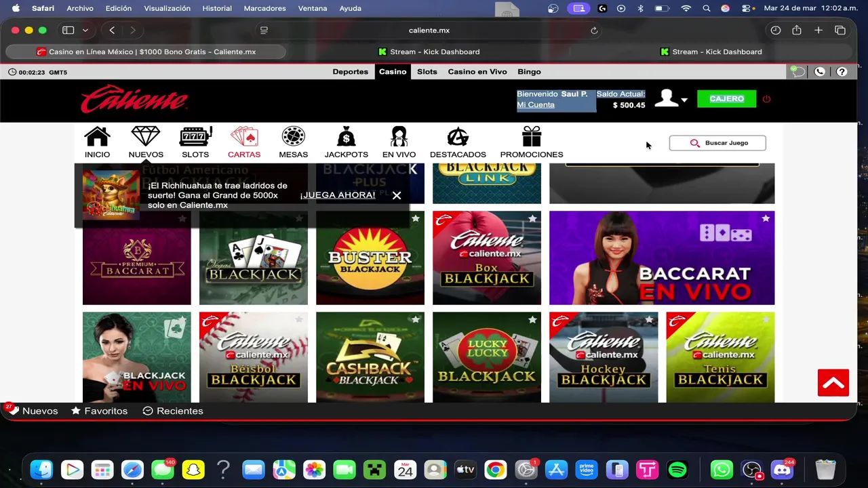This screenshot has height=488, width=868.
Task: Open the NUEVOS diamond category
Action: [146, 142]
